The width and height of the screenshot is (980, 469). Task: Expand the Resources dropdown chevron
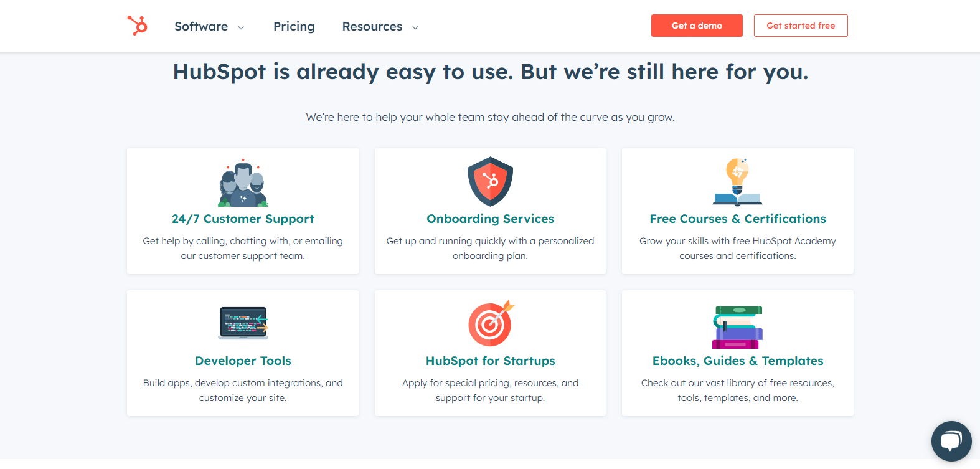click(415, 27)
